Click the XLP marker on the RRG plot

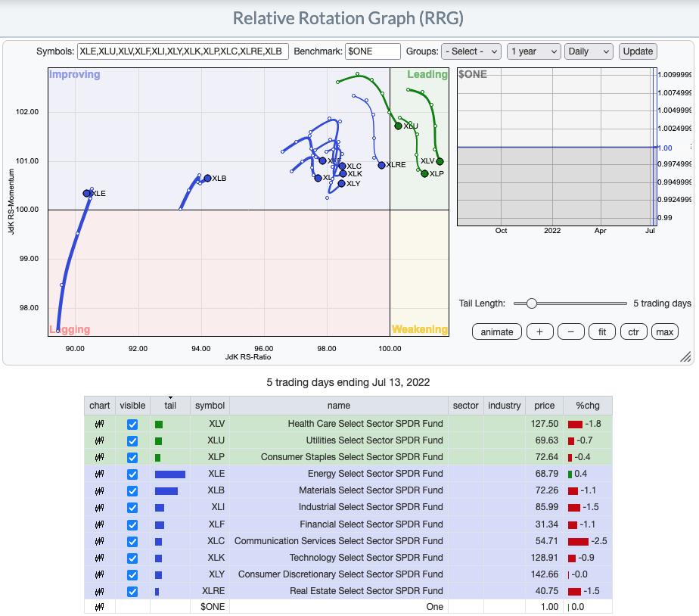424,173
